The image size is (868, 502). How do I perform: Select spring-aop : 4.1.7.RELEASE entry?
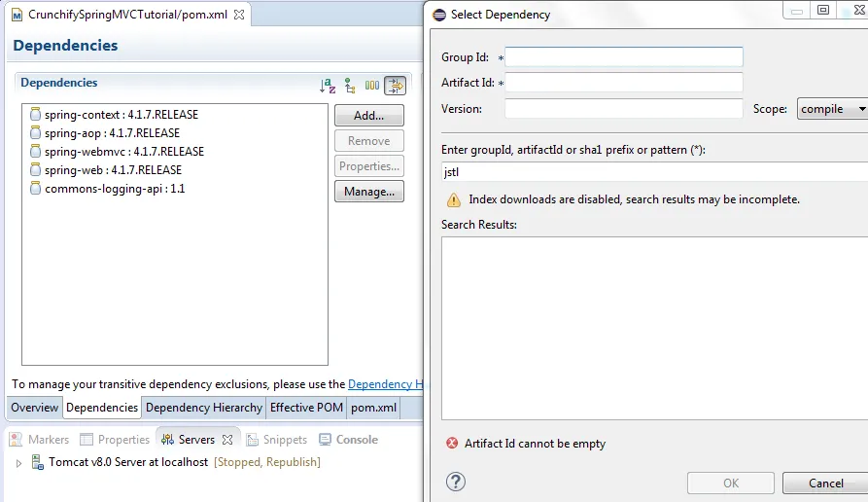pyautogui.click(x=113, y=133)
